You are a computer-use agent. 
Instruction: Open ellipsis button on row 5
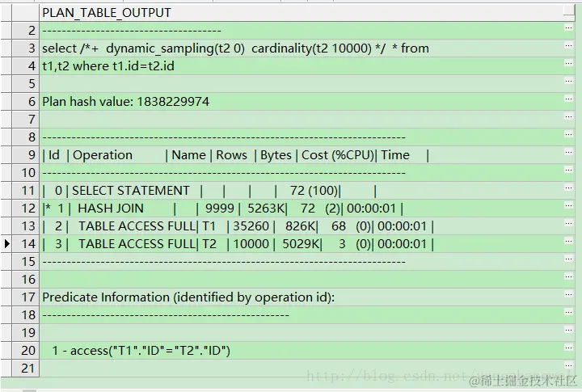click(x=568, y=82)
